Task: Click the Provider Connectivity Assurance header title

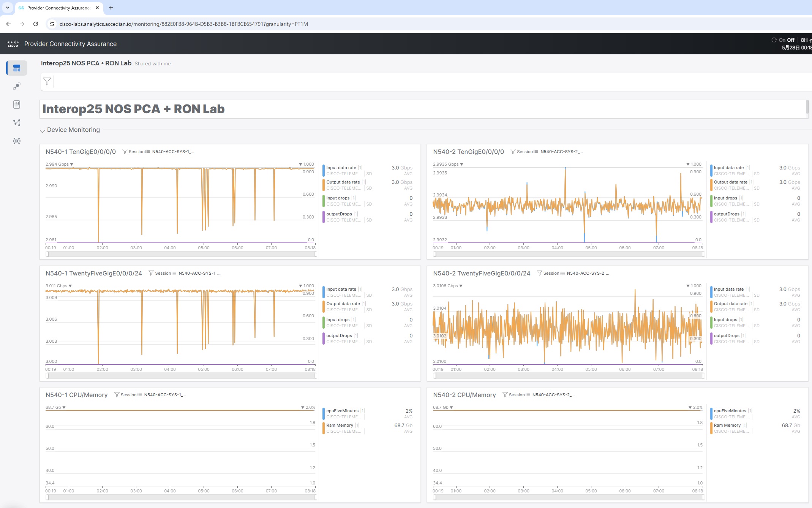Action: point(70,44)
